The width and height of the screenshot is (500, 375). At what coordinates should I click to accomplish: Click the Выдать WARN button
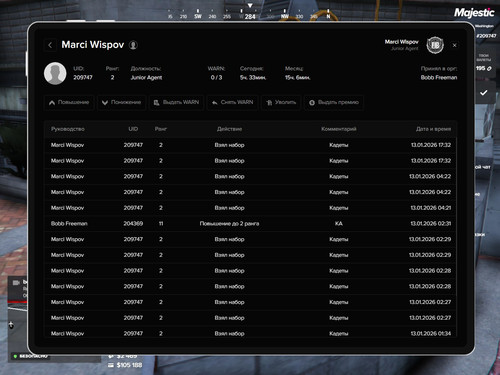tap(176, 103)
